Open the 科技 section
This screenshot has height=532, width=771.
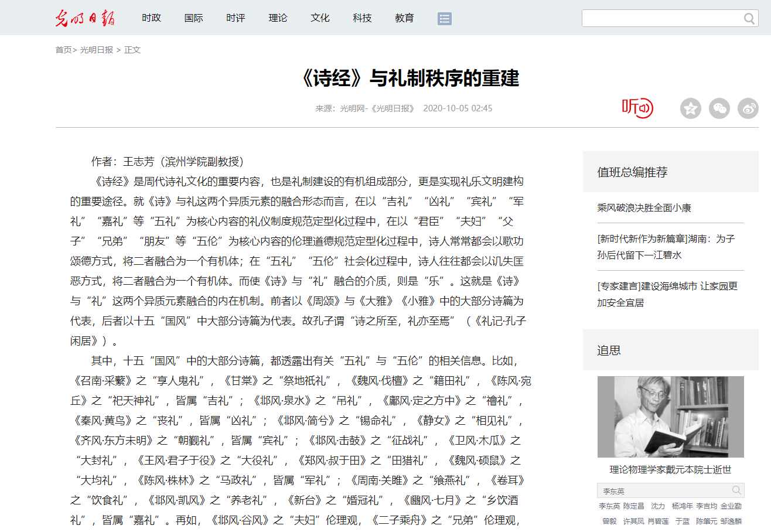tap(362, 18)
